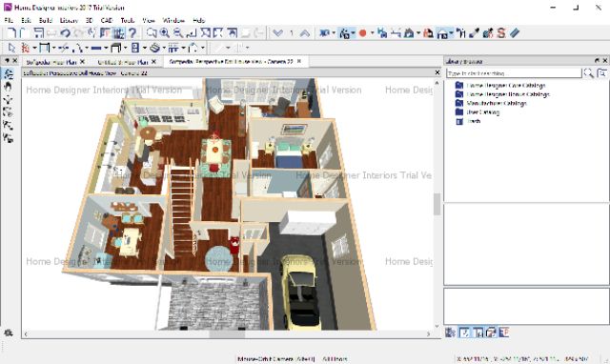Click the horizontal scrollbar under the view
Image resolution: width=610 pixels, height=364 pixels.
point(227,334)
